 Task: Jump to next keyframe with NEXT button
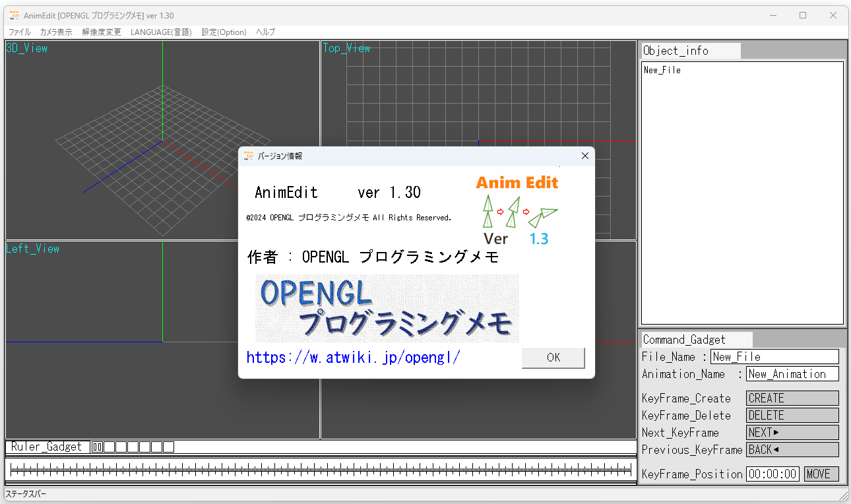(792, 433)
